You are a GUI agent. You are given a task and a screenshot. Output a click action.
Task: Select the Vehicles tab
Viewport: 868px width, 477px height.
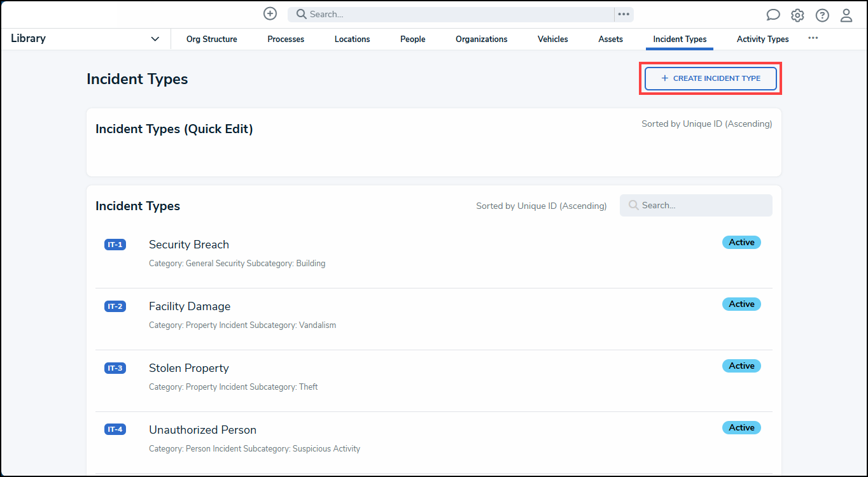[x=552, y=39]
